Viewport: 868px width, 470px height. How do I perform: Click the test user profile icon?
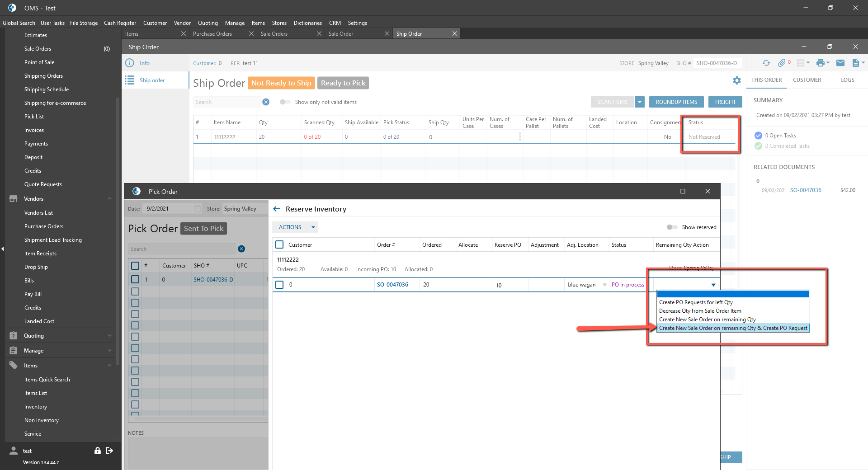point(14,451)
